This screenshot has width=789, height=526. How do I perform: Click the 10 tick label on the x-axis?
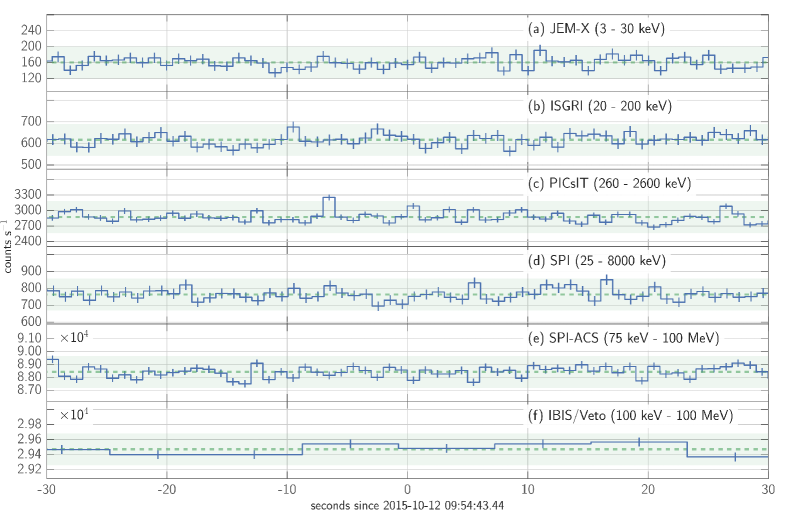[x=528, y=490]
